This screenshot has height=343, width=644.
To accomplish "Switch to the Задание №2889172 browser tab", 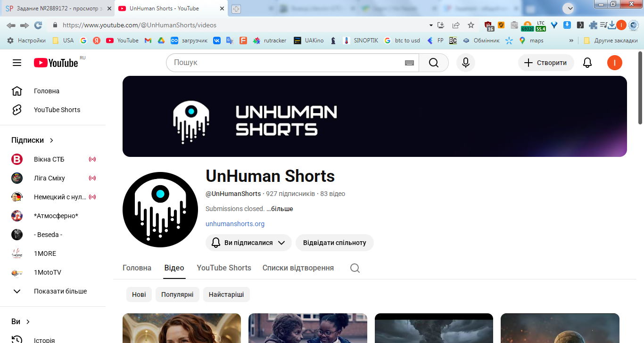I will [57, 8].
